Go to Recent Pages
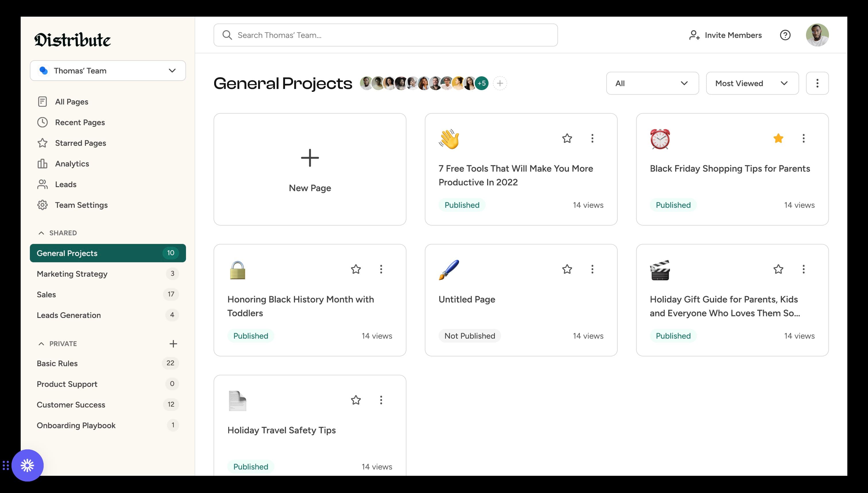868x493 pixels. pyautogui.click(x=80, y=122)
